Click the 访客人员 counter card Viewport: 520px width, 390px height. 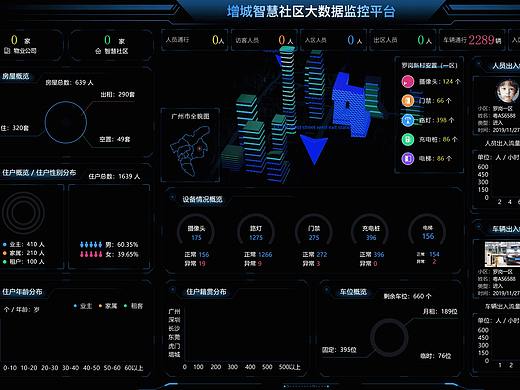(265, 40)
